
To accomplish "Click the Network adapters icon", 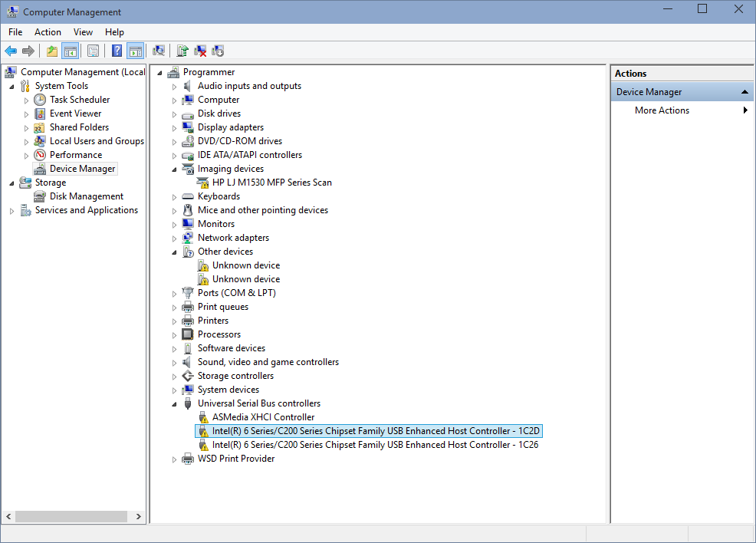I will point(188,238).
